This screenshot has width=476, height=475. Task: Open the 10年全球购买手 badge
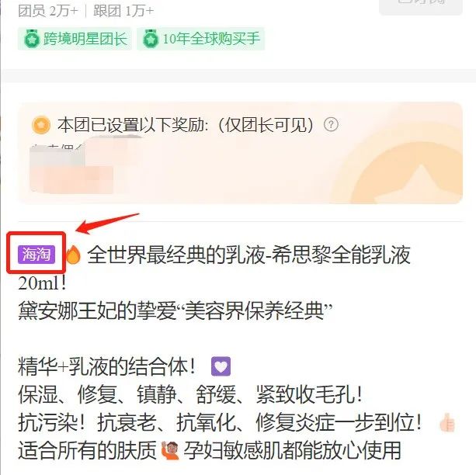point(200,39)
